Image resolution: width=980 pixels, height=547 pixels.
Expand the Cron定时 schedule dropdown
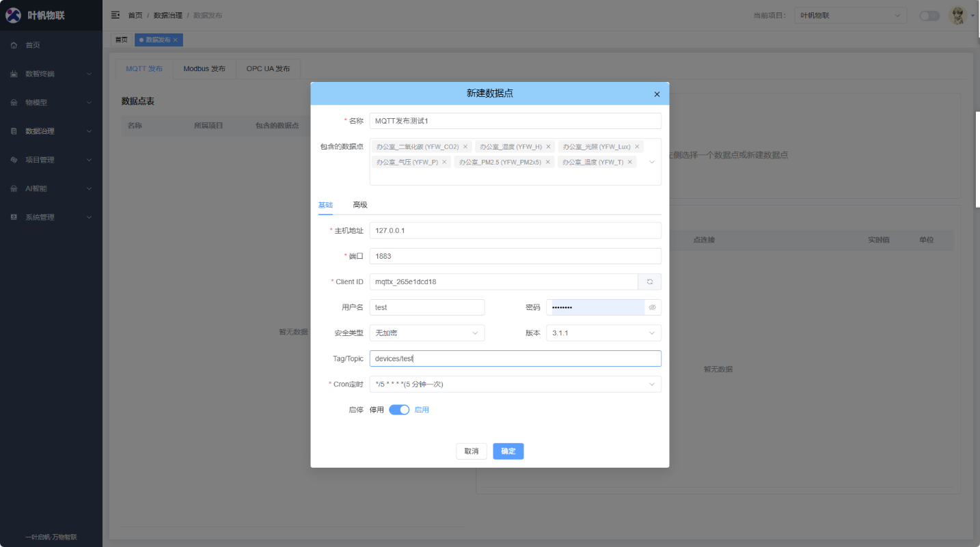coord(515,384)
